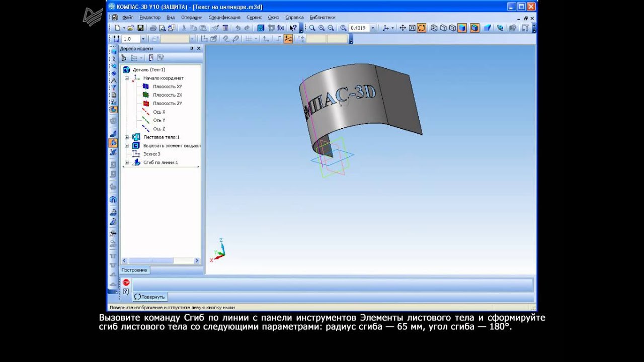Click the Print icon
This screenshot has width=644, height=362.
pyautogui.click(x=153, y=28)
